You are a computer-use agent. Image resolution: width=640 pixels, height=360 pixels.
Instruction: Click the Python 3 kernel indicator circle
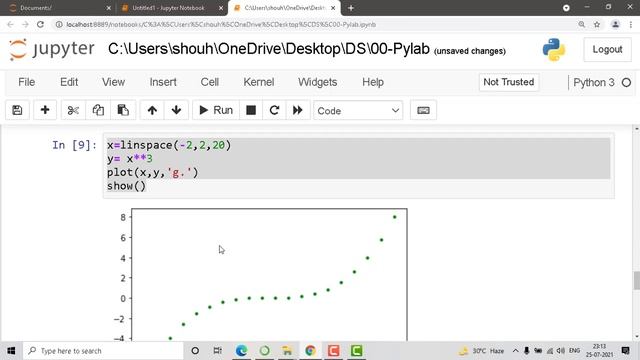click(626, 82)
